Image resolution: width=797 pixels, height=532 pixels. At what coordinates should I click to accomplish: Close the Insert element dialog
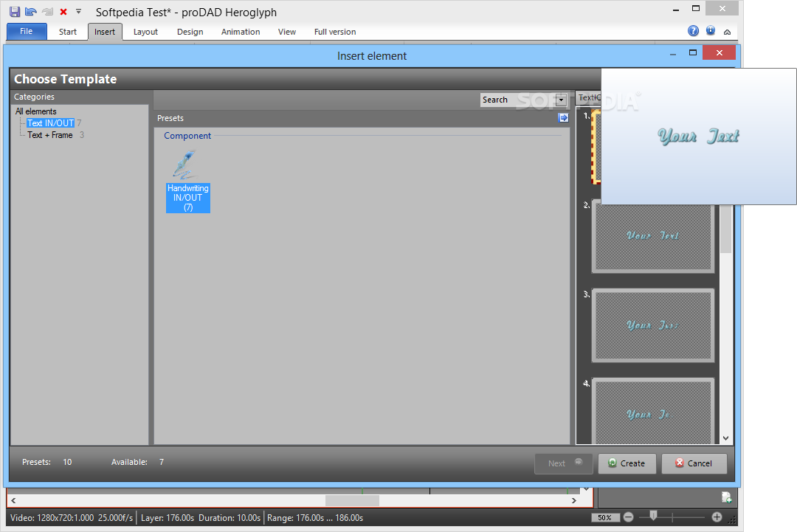pos(720,52)
